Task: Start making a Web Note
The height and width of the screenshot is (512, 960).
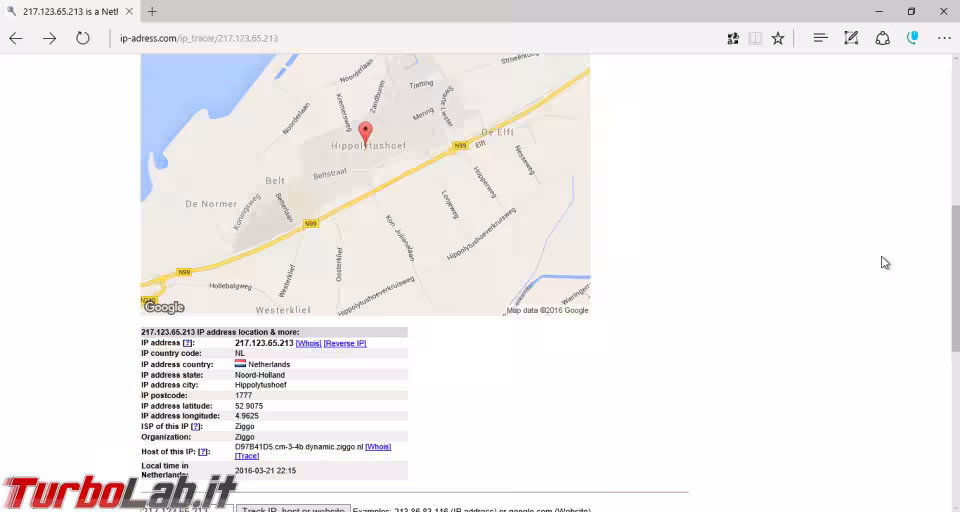Action: point(851,38)
